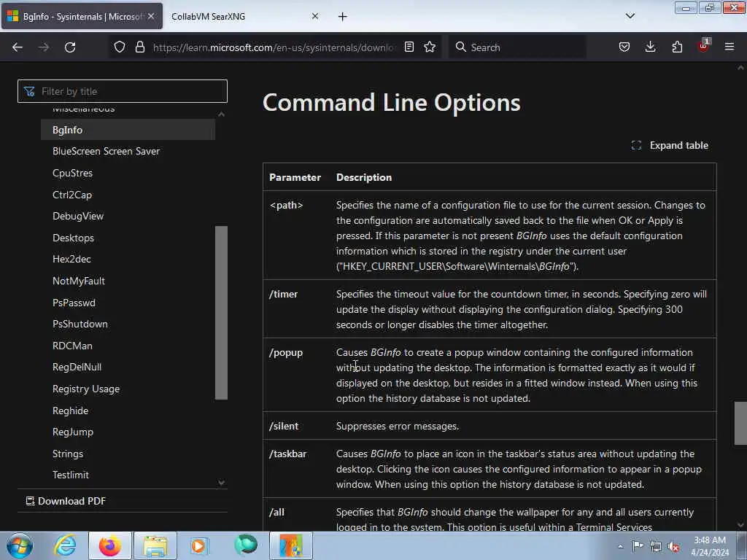Click the network tray icon

tap(656, 546)
